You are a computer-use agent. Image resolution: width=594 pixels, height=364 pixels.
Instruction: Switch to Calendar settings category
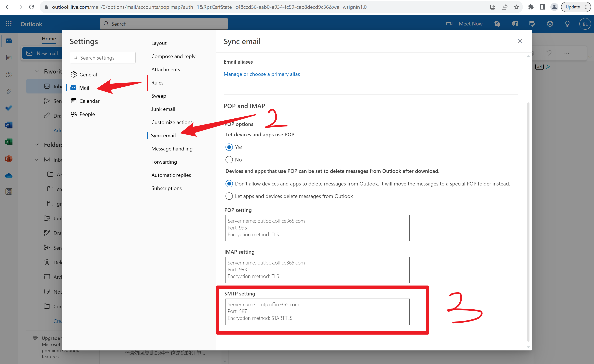(89, 101)
